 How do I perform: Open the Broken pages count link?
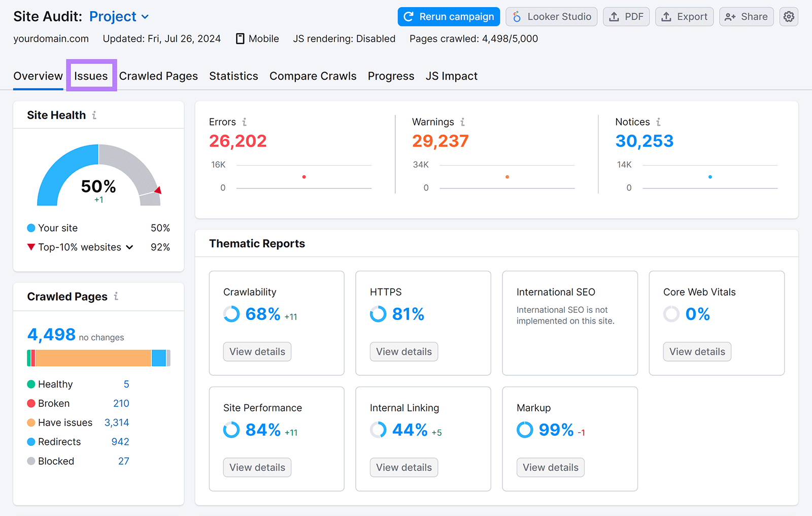pyautogui.click(x=121, y=403)
